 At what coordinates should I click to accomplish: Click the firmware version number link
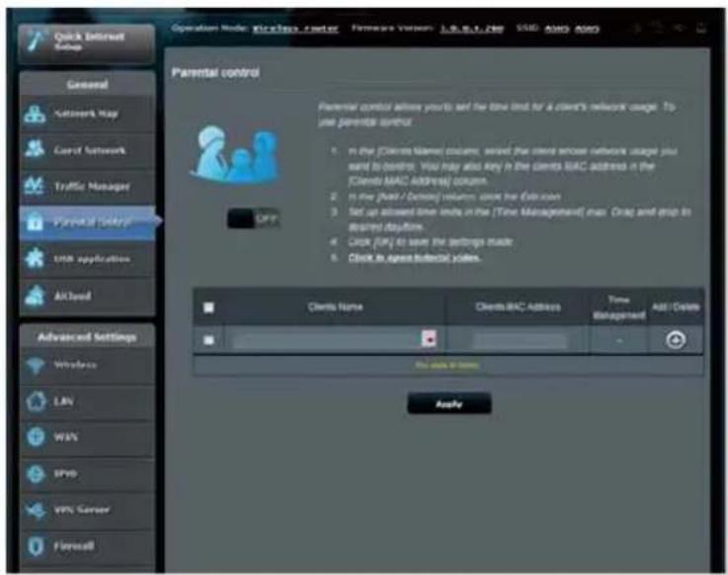point(472,29)
